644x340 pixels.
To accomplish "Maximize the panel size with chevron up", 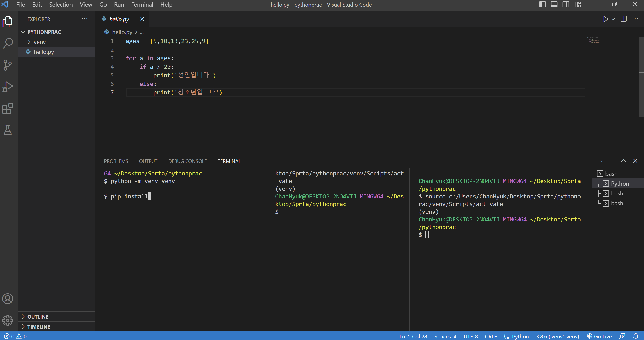I will coord(624,161).
